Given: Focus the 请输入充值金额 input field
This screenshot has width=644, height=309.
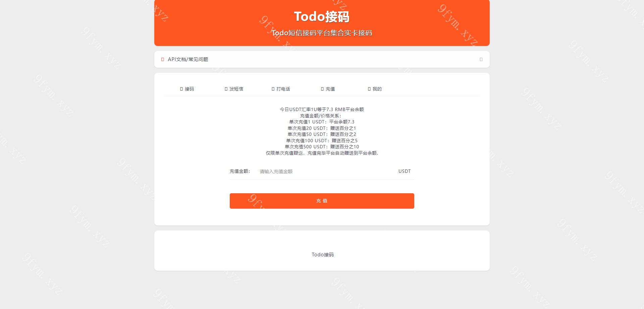Looking at the screenshot, I should [x=325, y=171].
